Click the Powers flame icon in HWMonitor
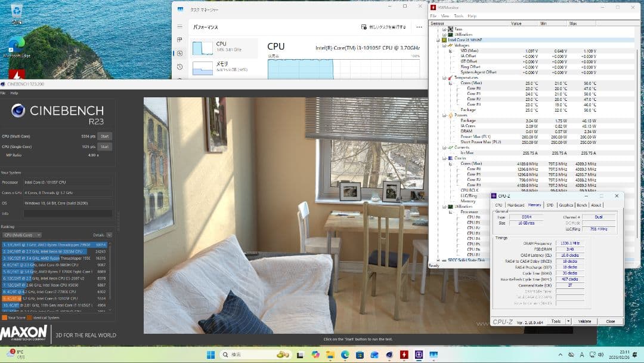The height and width of the screenshot is (363, 644). click(450, 115)
